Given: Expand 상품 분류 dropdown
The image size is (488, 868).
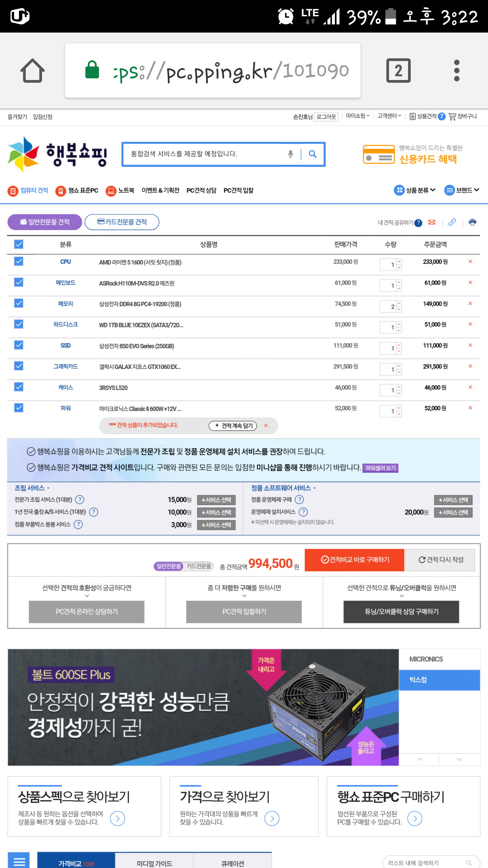Looking at the screenshot, I should point(415,190).
